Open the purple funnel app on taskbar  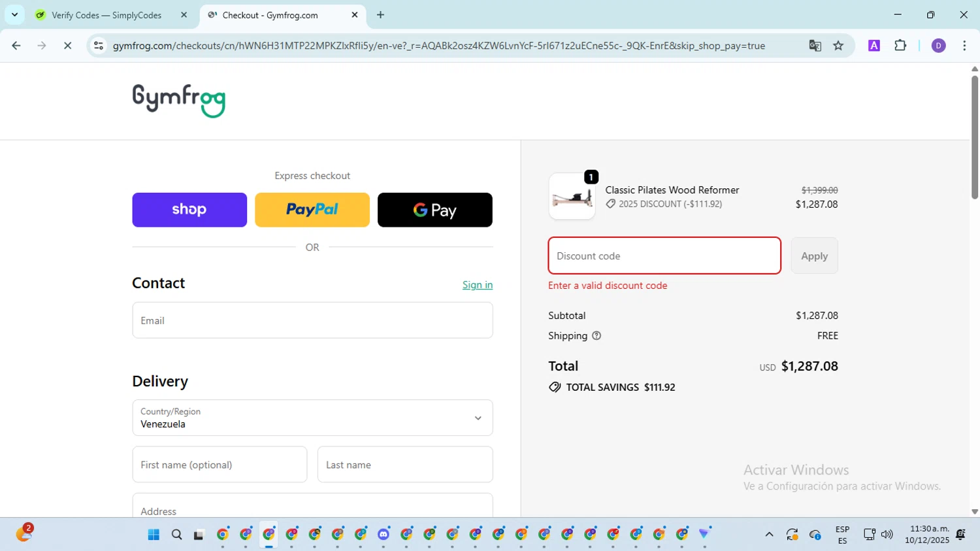pos(704,535)
